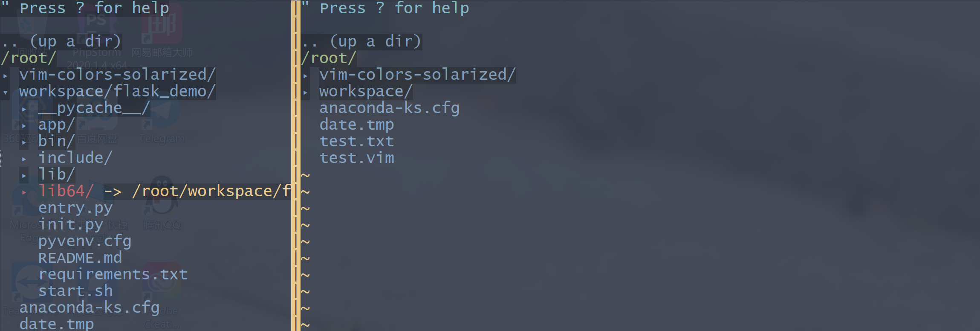Viewport: 980px width, 331px height.
Task: Click the lib/ folder name
Action: pos(57,175)
